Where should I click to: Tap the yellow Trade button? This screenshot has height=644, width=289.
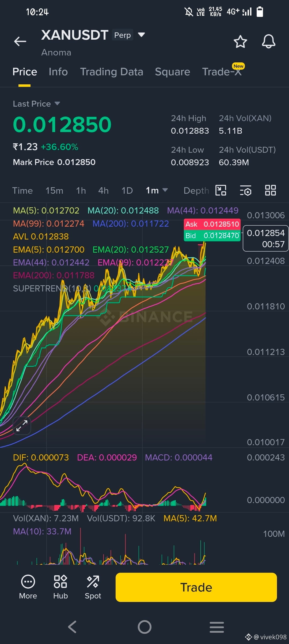[x=196, y=587]
